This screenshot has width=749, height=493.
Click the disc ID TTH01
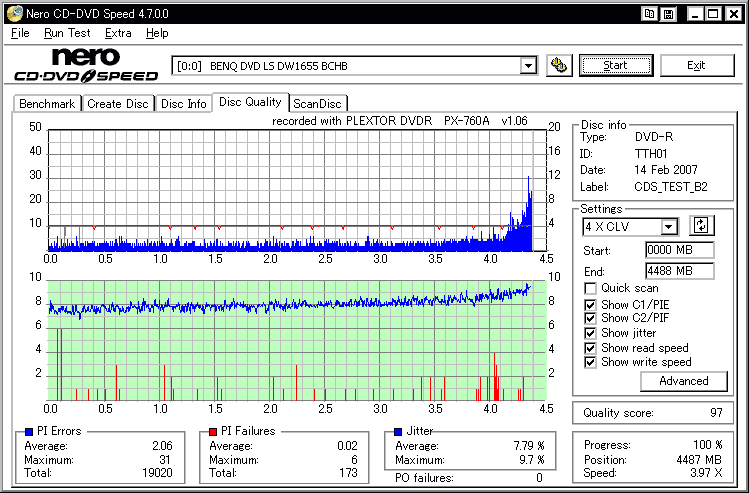pos(651,154)
